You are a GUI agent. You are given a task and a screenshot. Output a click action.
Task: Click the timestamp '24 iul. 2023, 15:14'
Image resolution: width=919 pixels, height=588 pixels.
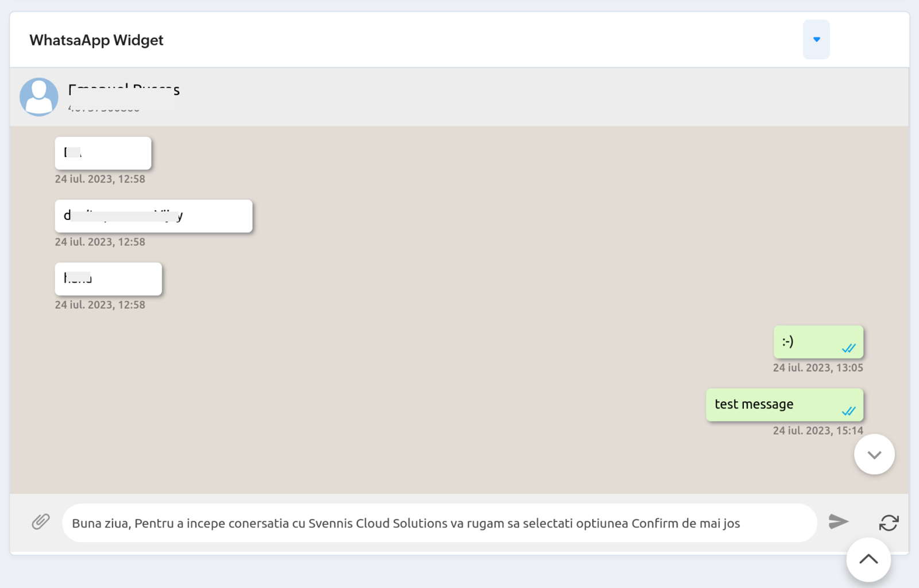coord(818,431)
